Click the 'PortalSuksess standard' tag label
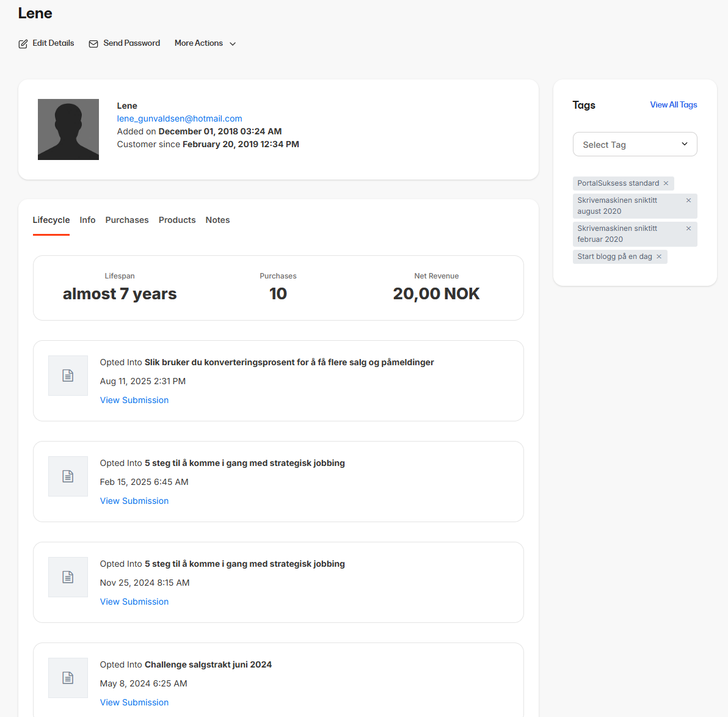728x717 pixels. (618, 183)
